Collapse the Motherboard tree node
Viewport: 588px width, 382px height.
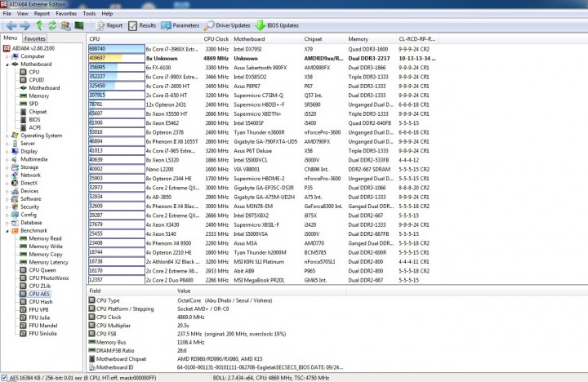7,64
